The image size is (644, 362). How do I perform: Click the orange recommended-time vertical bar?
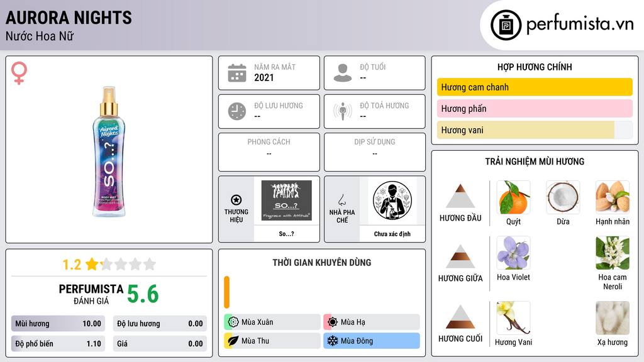226,292
